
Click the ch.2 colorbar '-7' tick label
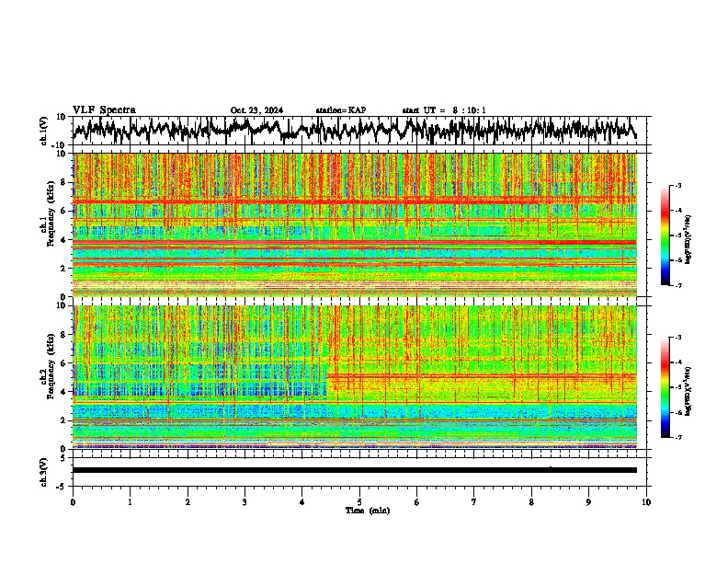click(x=677, y=437)
